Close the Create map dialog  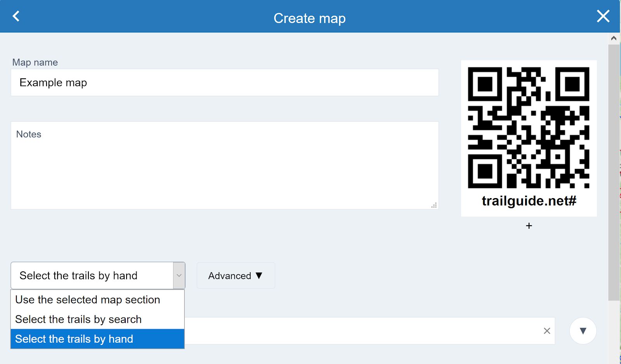[603, 16]
